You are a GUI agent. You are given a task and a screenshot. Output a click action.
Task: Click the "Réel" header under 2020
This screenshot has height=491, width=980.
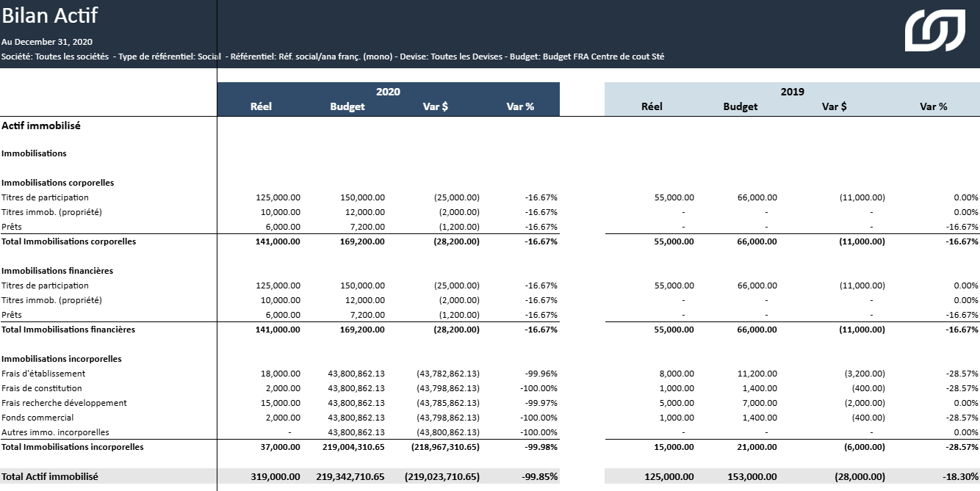coord(261,106)
